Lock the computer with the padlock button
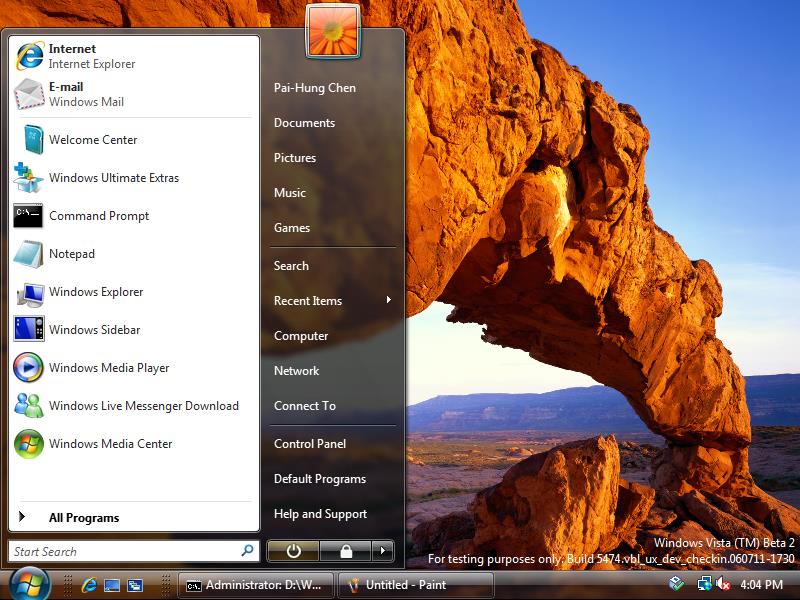This screenshot has width=800, height=600. 346,551
